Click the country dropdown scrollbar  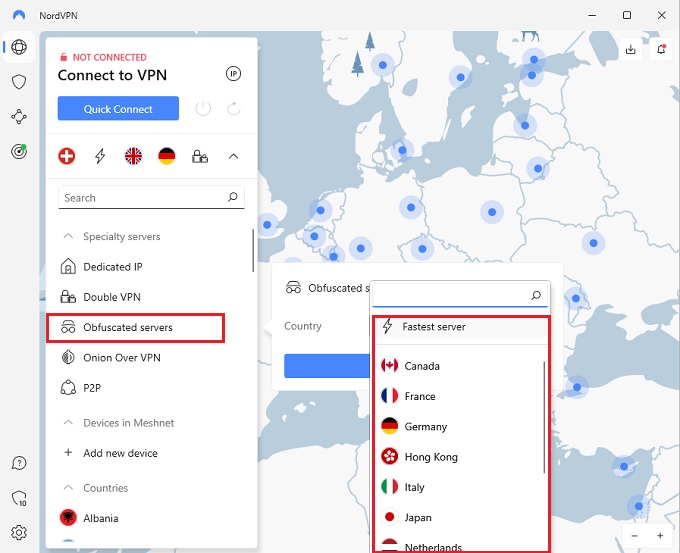544,417
